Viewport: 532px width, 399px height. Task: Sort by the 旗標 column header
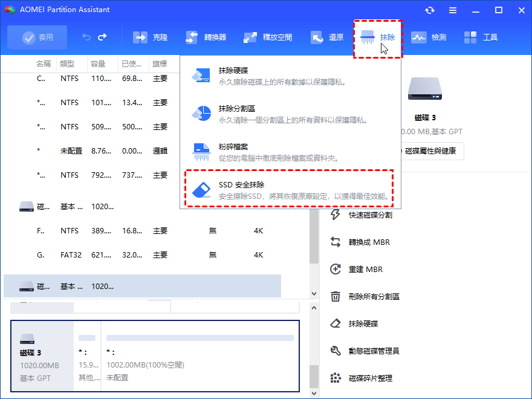(160, 64)
